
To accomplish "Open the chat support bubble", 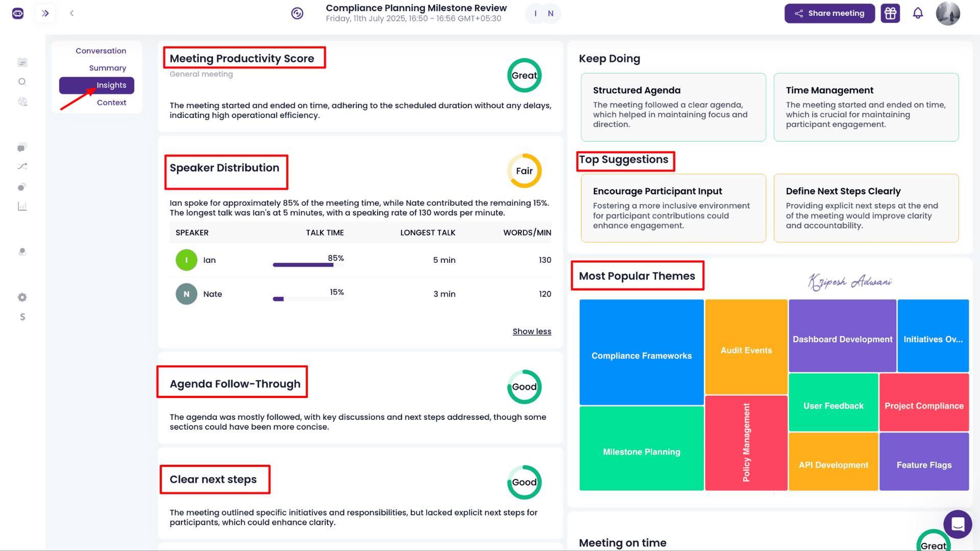I will point(958,524).
